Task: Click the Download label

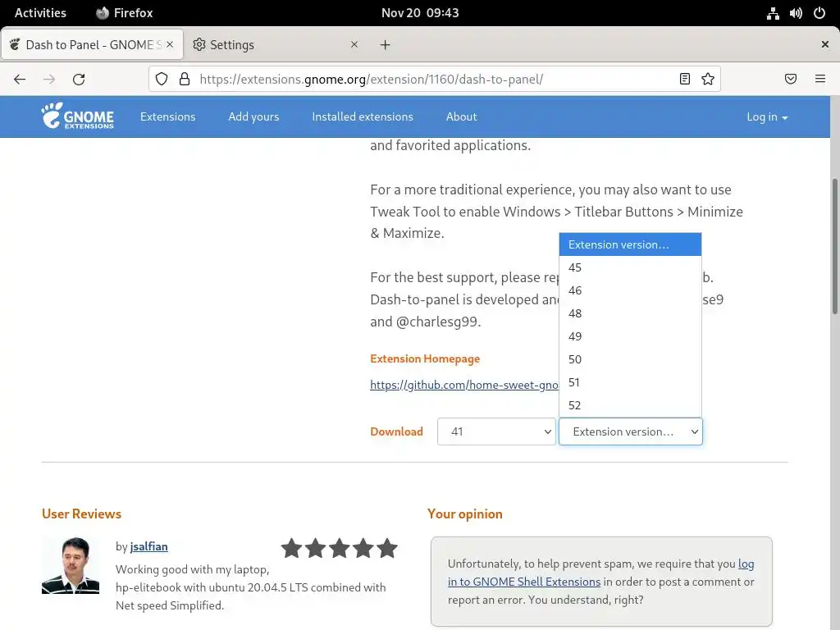Action: pos(396,431)
